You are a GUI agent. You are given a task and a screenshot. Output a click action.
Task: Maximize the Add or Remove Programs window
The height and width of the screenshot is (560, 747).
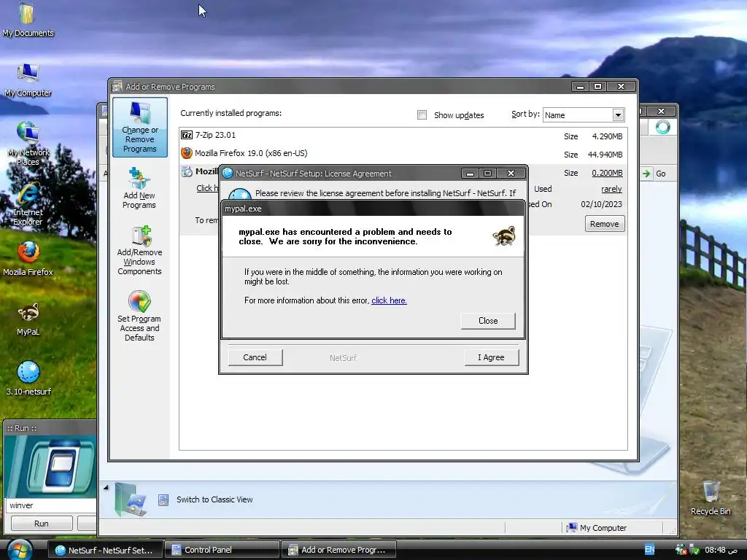597,86
